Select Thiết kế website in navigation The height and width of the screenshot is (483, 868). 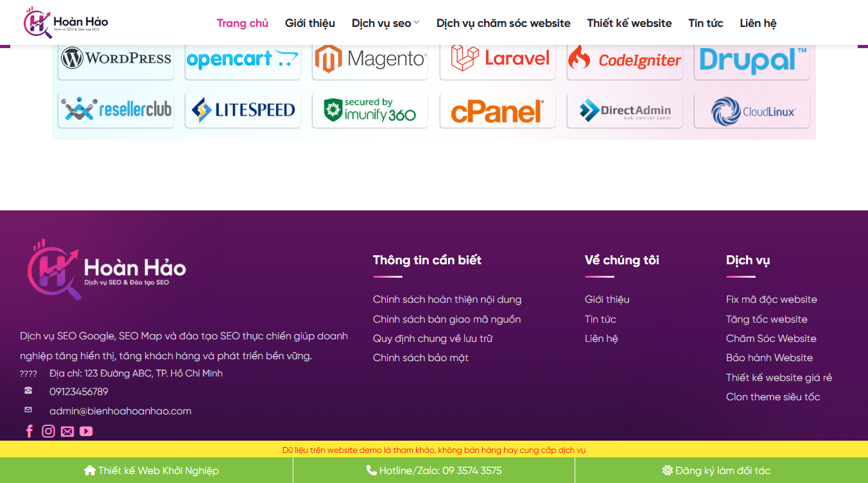pos(629,23)
